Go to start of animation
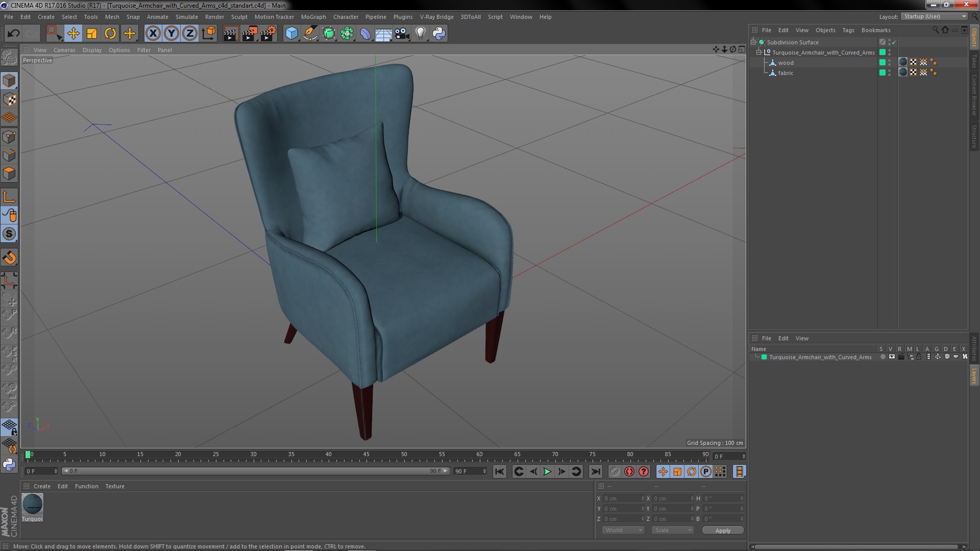The image size is (980, 551). tap(499, 472)
